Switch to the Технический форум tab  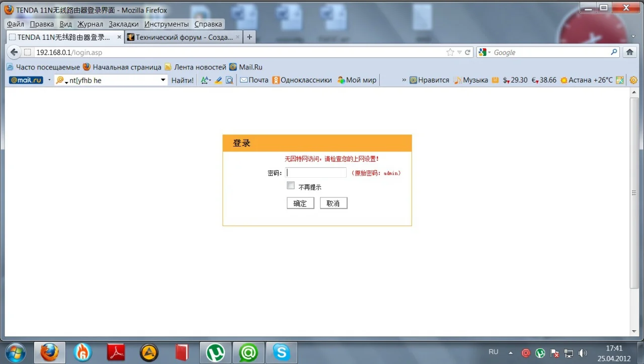[184, 37]
